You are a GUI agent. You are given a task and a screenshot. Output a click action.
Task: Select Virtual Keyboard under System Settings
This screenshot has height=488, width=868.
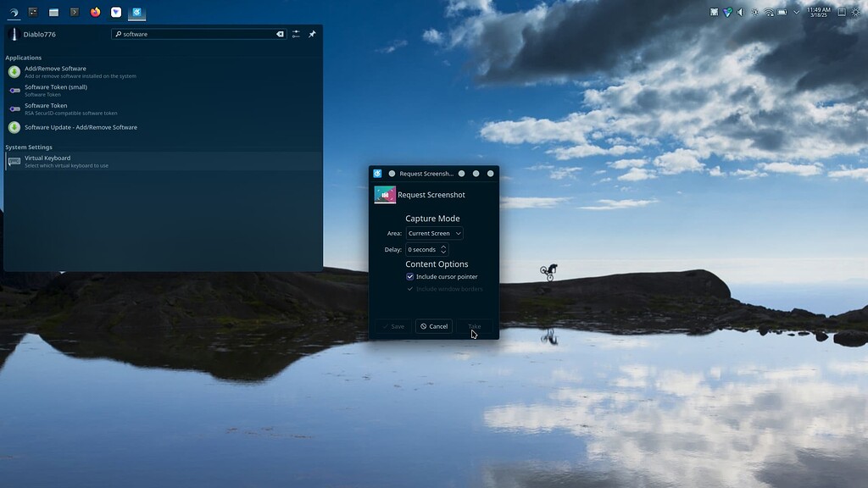[85, 161]
